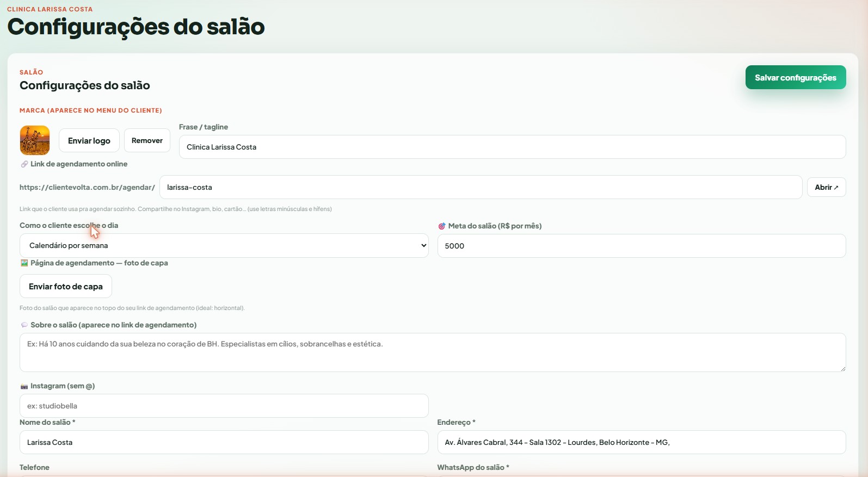
Task: Edit the Frase / tagline field
Action: tap(512, 147)
